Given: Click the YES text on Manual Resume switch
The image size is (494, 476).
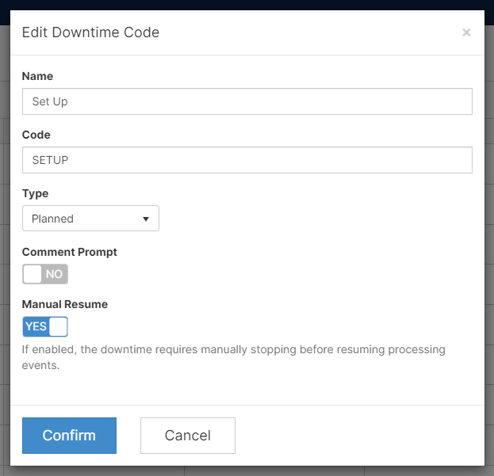Looking at the screenshot, I should pos(36,326).
